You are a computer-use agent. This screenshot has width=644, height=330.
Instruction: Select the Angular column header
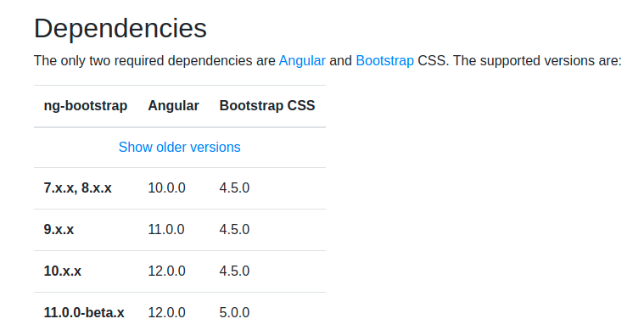[173, 105]
